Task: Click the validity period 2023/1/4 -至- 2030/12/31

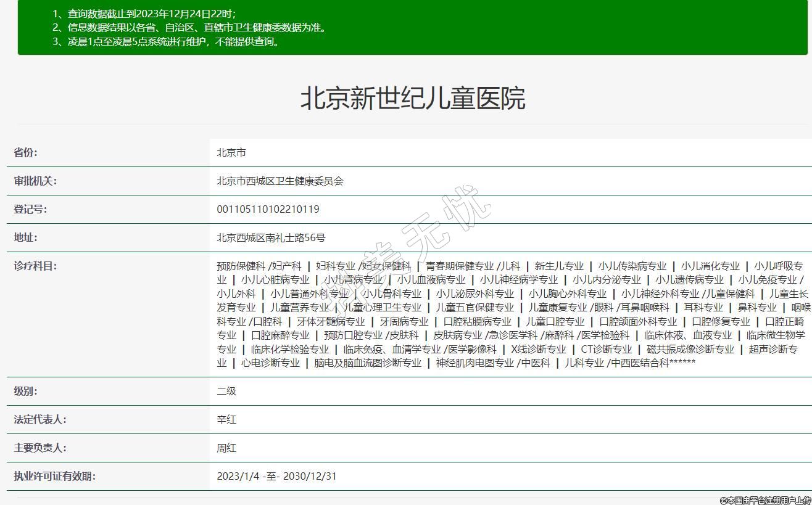Action: pyautogui.click(x=276, y=477)
